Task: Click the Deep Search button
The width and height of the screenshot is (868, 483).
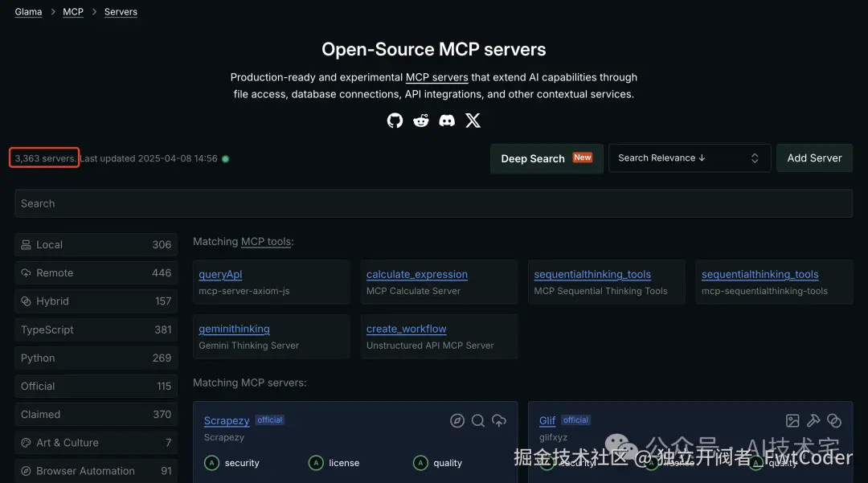Action: coord(547,159)
